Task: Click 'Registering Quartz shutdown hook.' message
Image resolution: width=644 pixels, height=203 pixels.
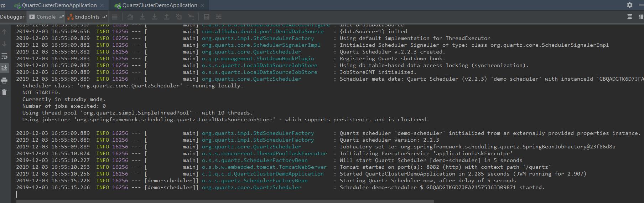Action: (x=393, y=59)
